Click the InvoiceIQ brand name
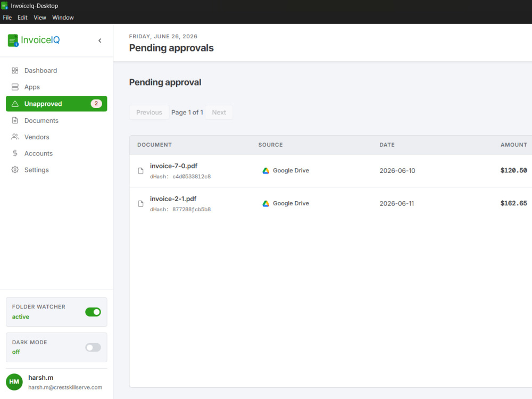The image size is (532, 399). pos(40,40)
